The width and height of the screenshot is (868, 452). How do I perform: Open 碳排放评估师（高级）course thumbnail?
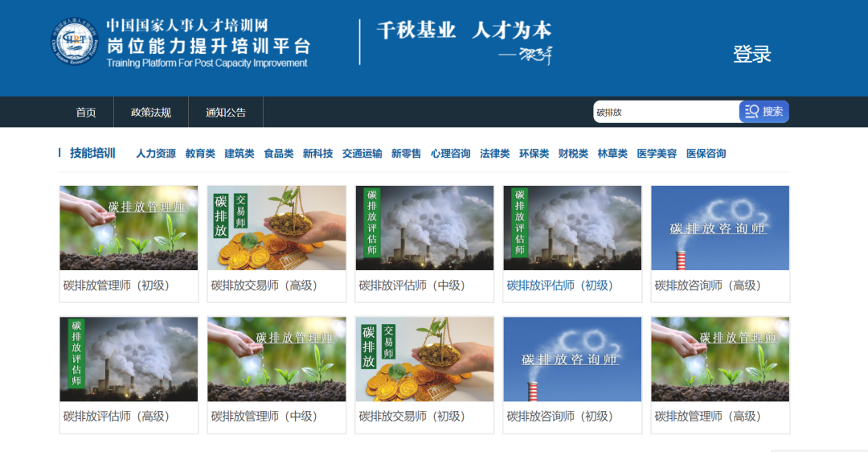pyautogui.click(x=129, y=360)
